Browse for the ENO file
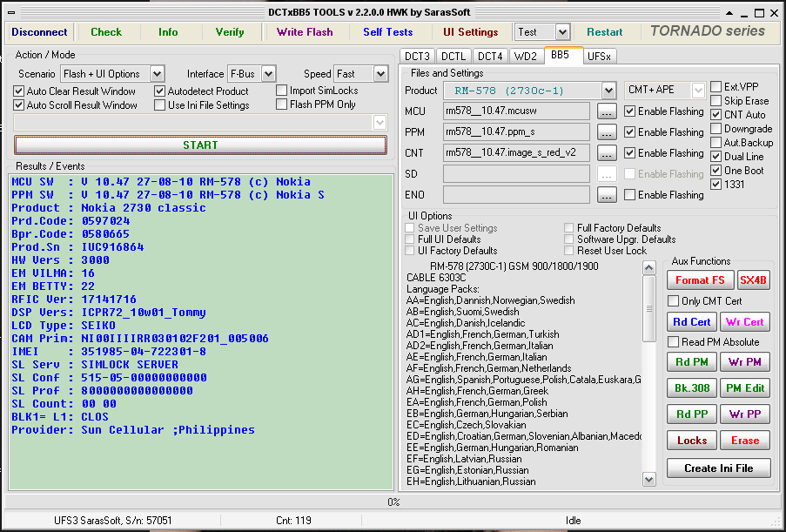Image resolution: width=786 pixels, height=532 pixels. (x=607, y=194)
